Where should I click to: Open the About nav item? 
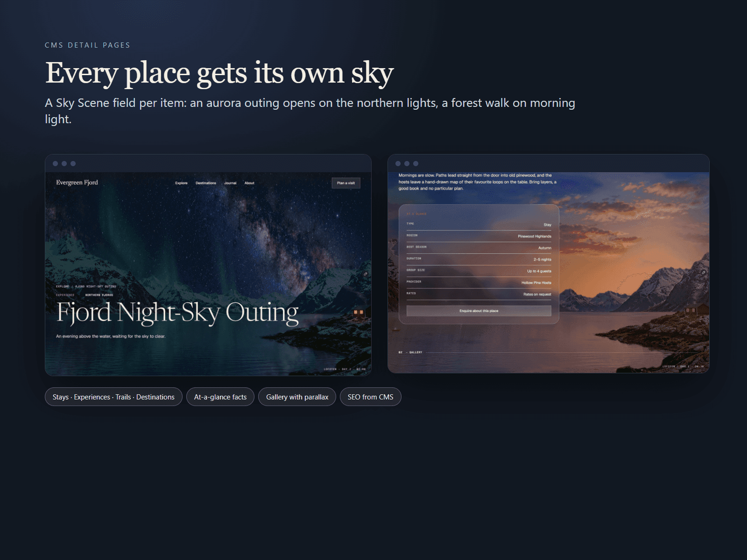pyautogui.click(x=249, y=183)
